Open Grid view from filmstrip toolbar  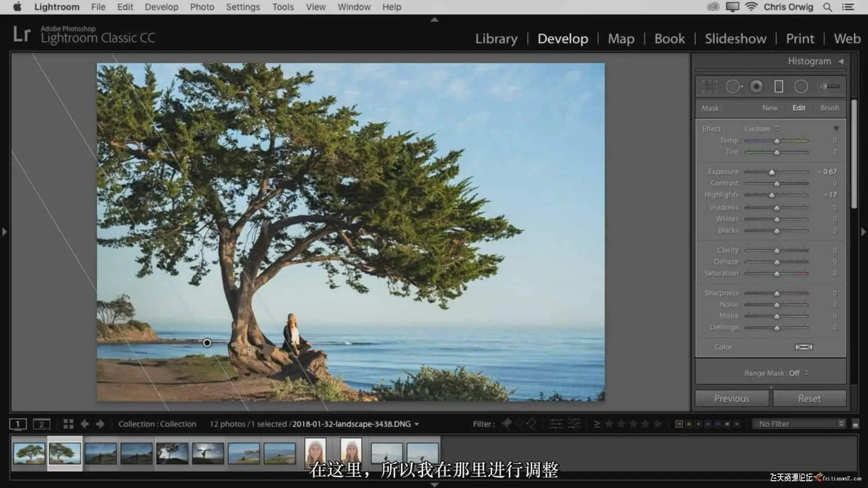click(x=68, y=424)
